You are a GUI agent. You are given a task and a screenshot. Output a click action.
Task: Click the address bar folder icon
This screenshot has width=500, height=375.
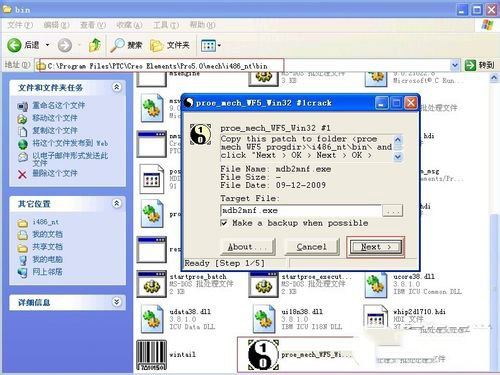(41, 66)
